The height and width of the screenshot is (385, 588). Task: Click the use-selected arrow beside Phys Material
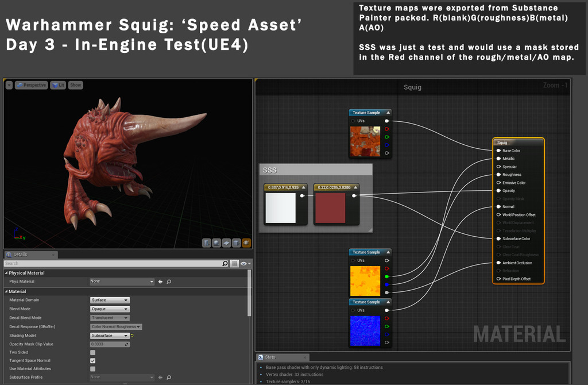161,282
